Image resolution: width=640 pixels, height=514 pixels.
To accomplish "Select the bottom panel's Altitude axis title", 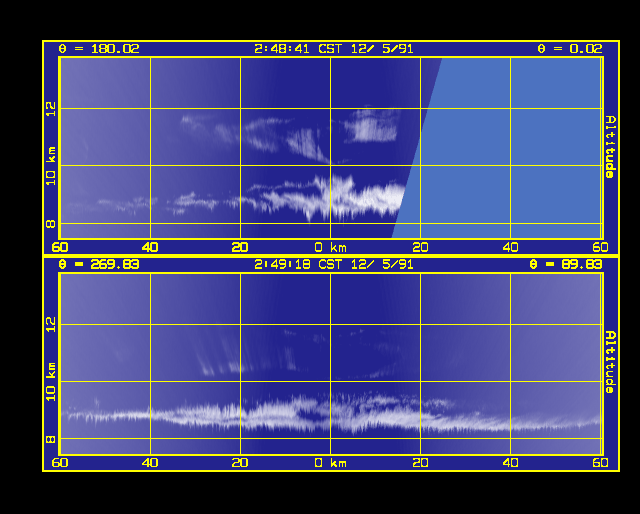I will (x=610, y=362).
